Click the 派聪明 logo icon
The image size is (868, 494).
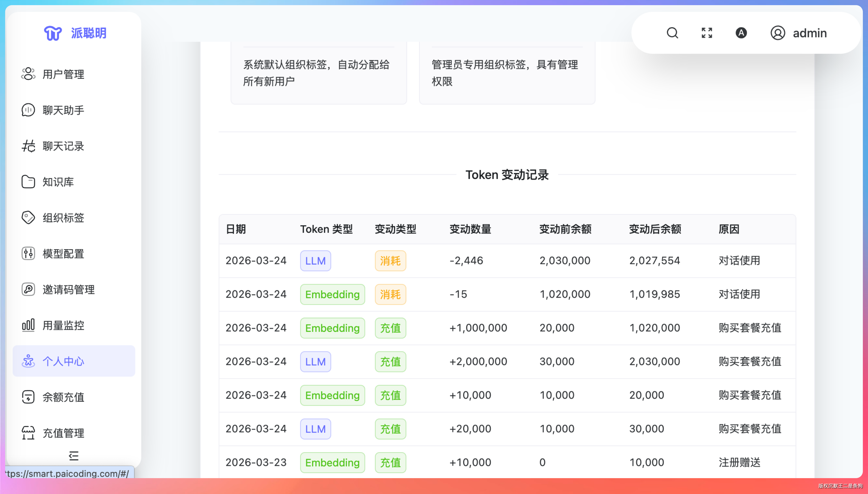(x=53, y=33)
